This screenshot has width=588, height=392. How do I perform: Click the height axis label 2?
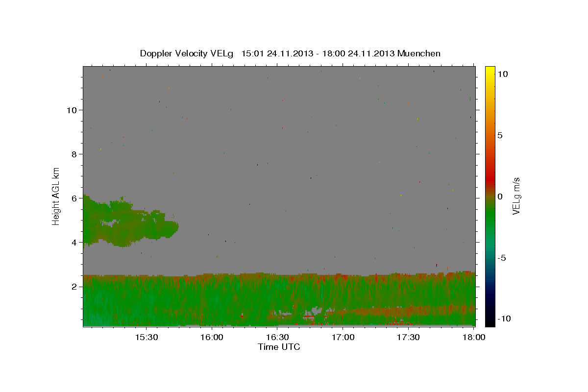point(73,286)
